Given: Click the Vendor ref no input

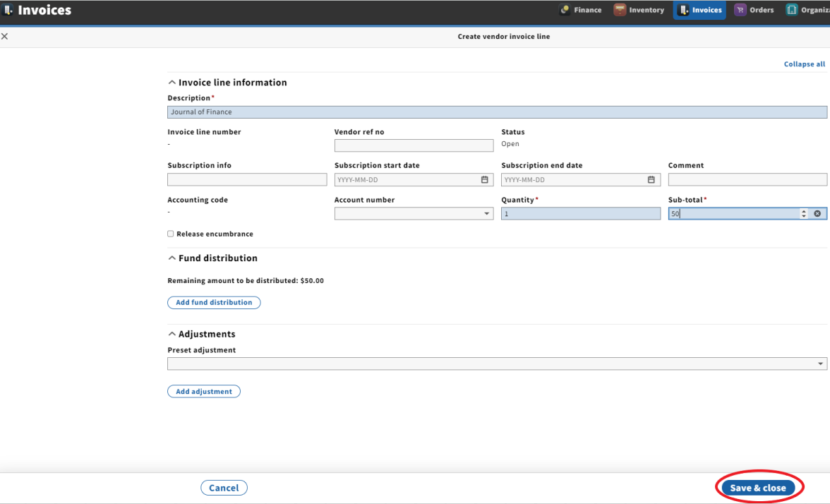Looking at the screenshot, I should [x=414, y=145].
